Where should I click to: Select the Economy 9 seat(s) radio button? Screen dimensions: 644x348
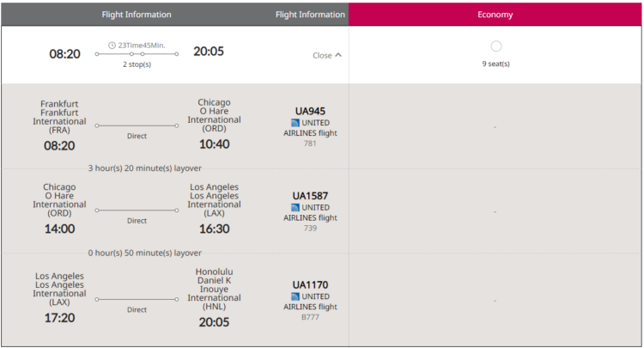coord(495,46)
